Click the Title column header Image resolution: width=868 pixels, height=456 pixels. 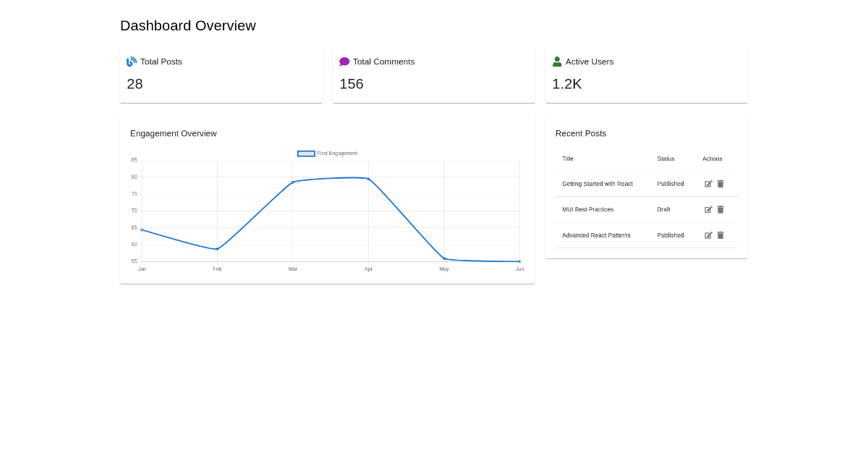568,159
